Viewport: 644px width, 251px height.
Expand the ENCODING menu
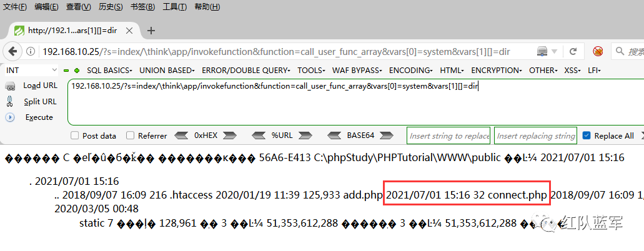[x=411, y=71]
